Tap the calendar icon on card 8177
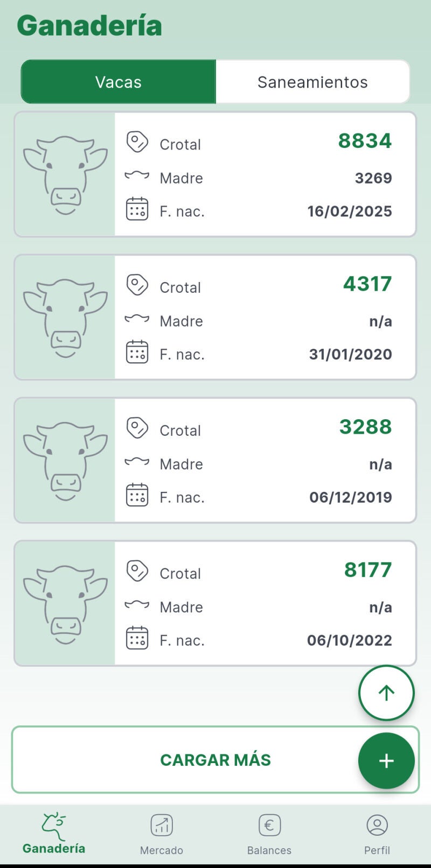Image resolution: width=431 pixels, height=868 pixels. coord(137,638)
